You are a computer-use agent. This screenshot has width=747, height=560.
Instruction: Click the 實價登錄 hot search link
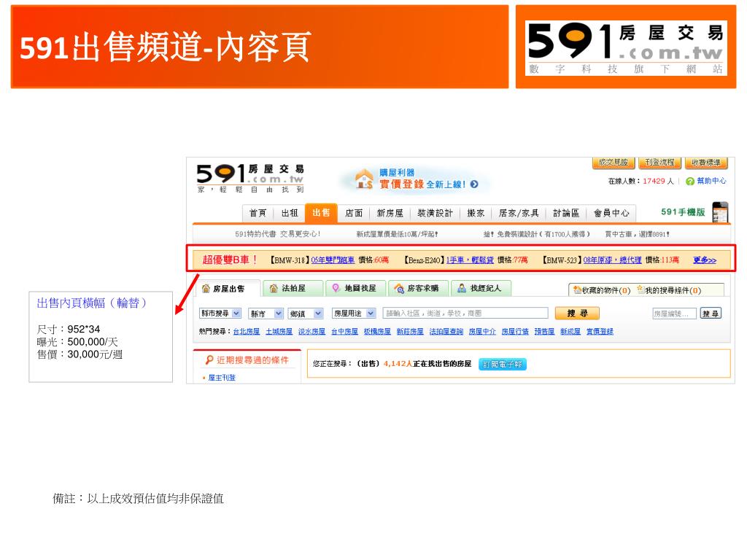tap(600, 332)
